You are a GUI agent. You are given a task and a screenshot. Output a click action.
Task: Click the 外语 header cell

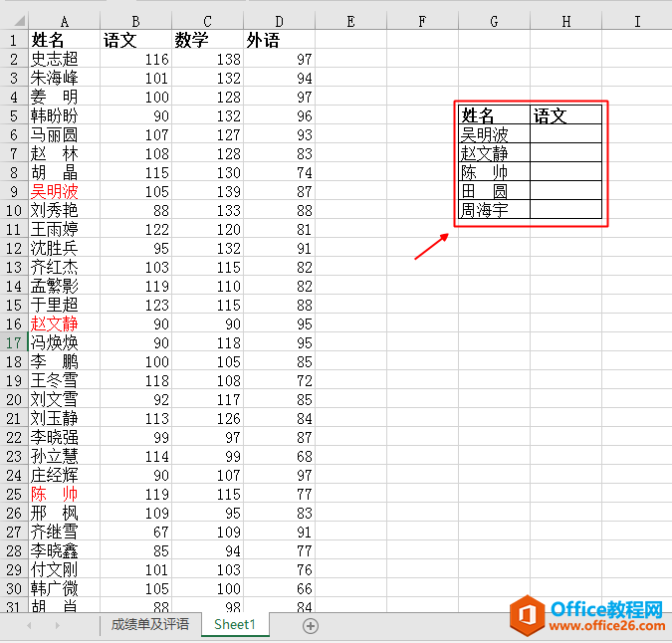click(x=279, y=40)
